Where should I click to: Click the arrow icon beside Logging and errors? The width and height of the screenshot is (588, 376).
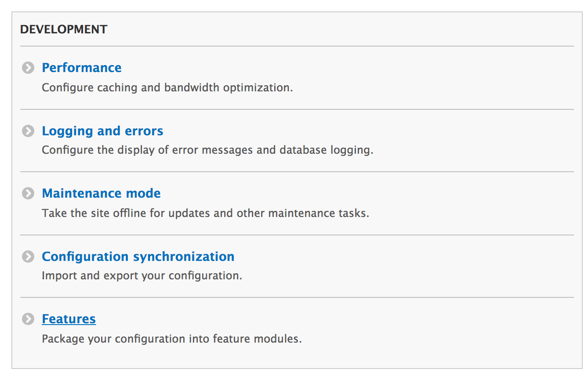coord(28,131)
